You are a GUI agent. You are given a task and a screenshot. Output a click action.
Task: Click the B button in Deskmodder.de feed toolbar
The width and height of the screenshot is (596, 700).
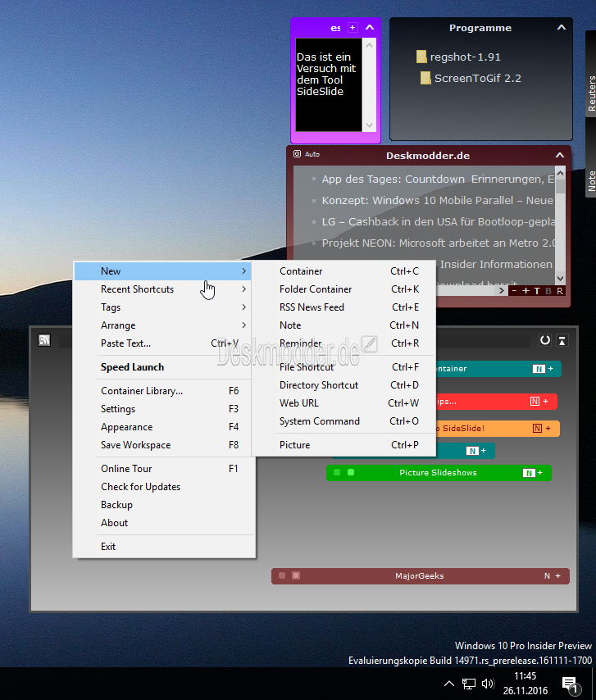pos(548,291)
